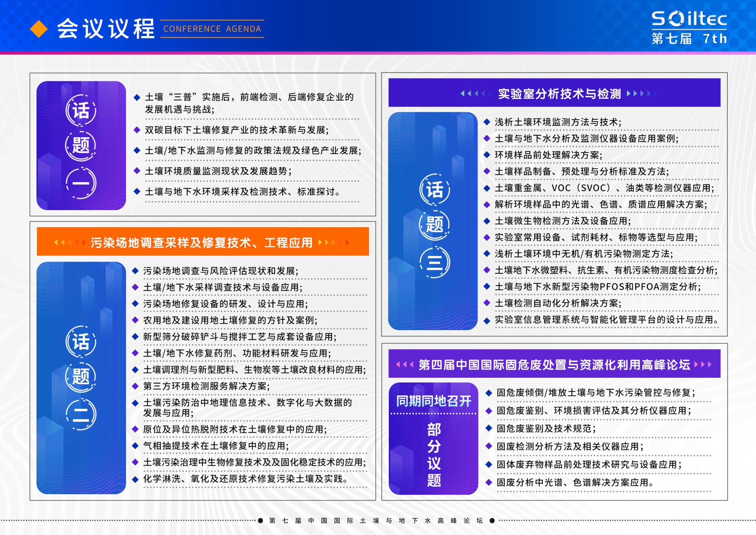Click 双碳目标下土壤修复产业的技术革新与发展 item

pos(237,130)
